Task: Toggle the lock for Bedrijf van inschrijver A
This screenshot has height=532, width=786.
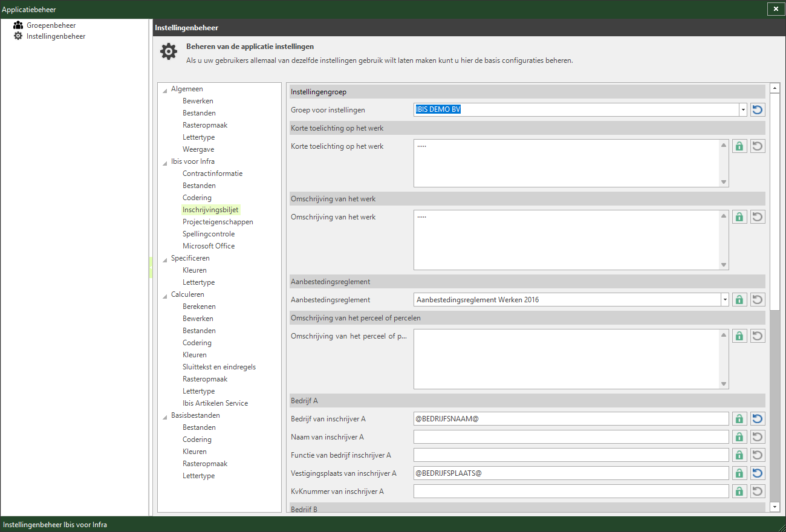Action: pos(739,418)
